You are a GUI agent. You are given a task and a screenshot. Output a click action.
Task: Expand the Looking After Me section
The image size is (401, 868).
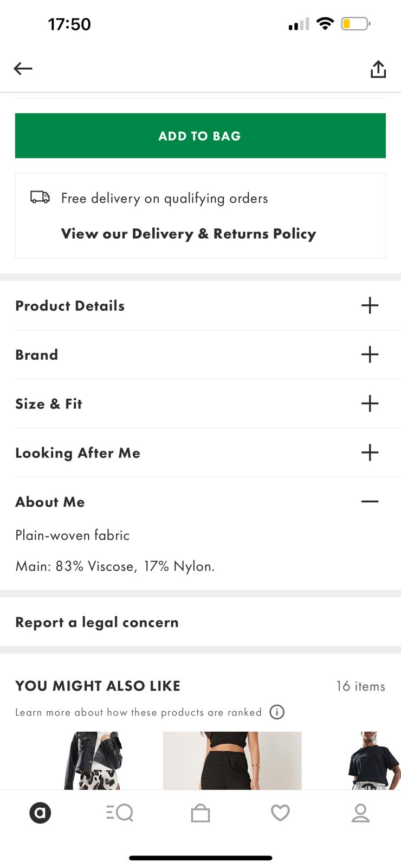pyautogui.click(x=200, y=452)
